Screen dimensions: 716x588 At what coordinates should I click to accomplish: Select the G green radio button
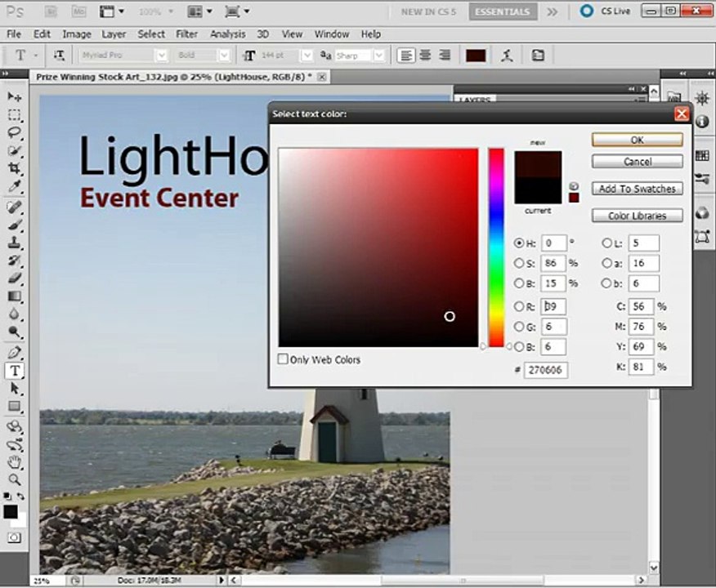519,327
